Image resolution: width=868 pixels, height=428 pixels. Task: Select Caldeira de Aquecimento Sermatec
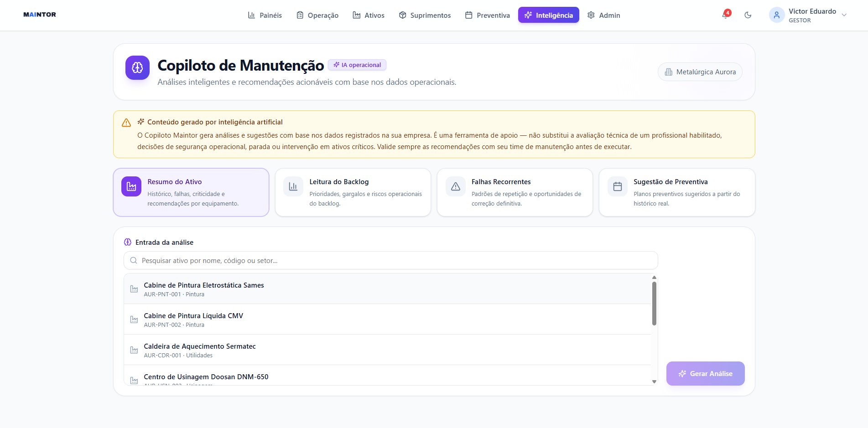coord(387,350)
